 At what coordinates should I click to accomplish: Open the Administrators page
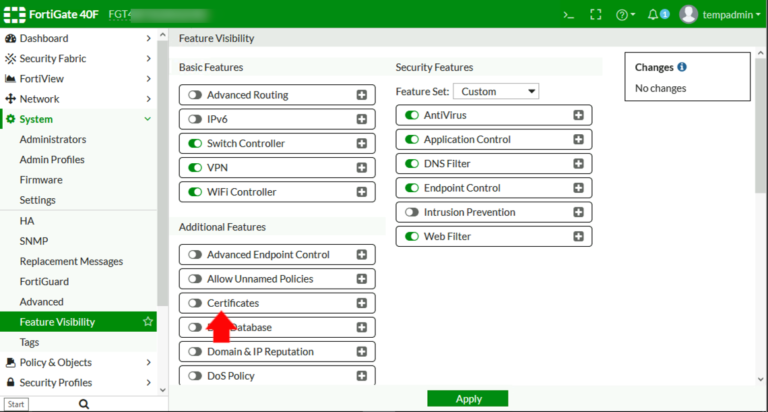click(53, 139)
